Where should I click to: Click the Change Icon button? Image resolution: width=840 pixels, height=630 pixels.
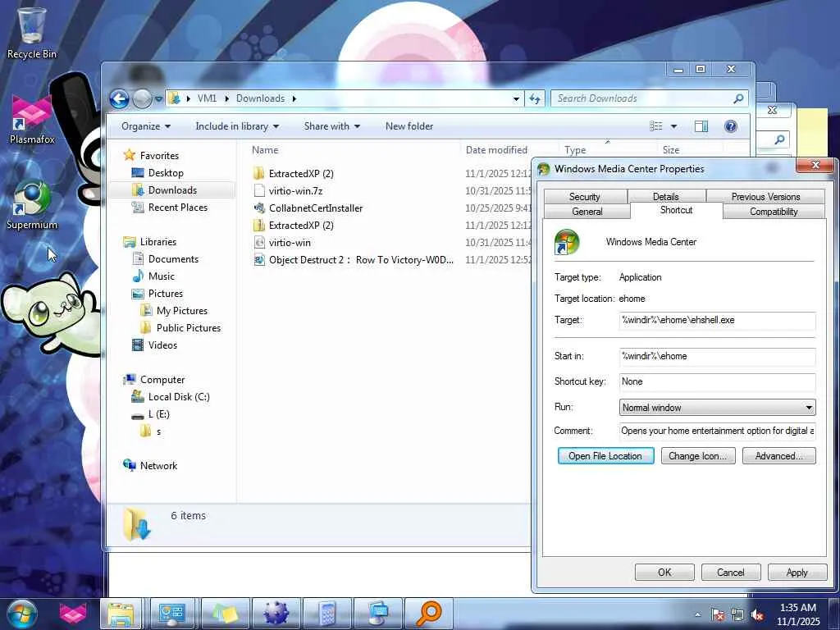(697, 456)
